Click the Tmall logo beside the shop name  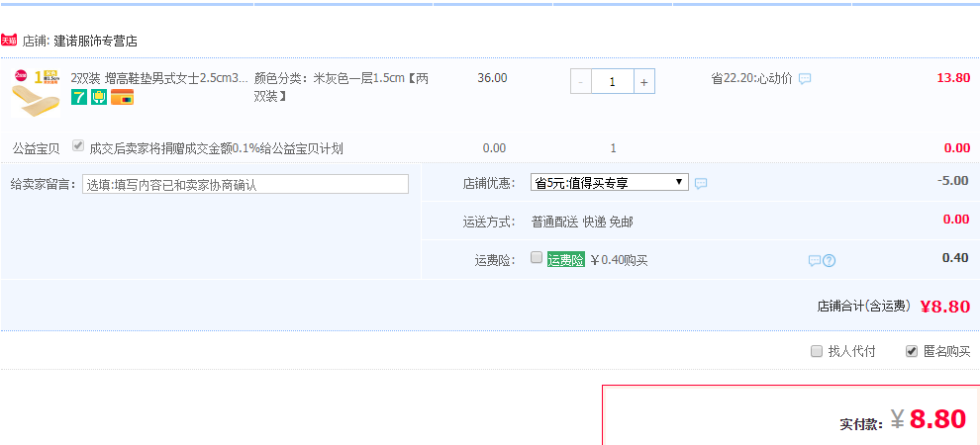pos(9,42)
